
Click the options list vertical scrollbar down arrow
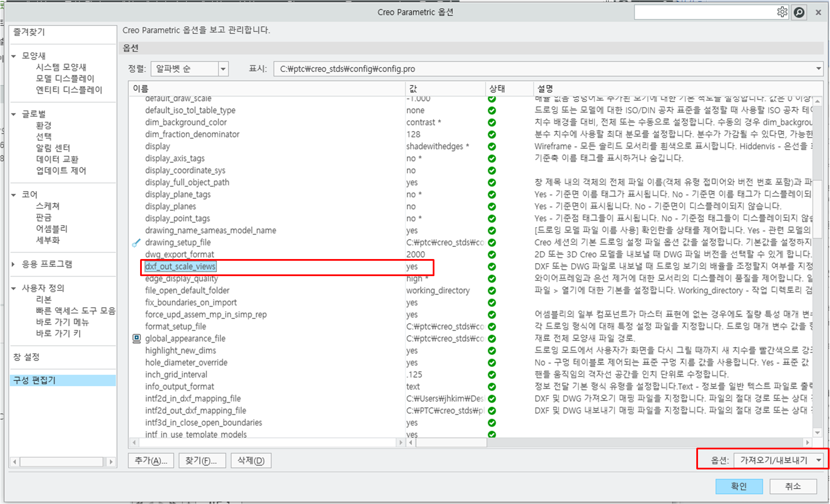[x=817, y=433]
